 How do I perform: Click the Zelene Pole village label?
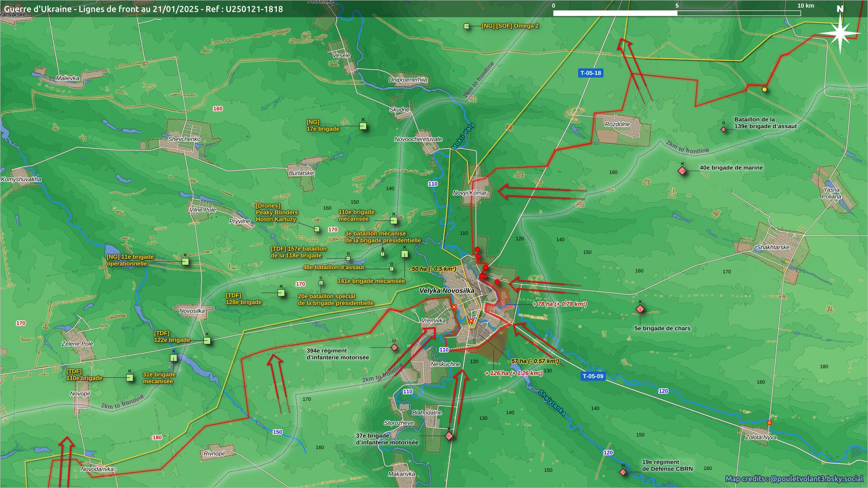[x=77, y=344]
